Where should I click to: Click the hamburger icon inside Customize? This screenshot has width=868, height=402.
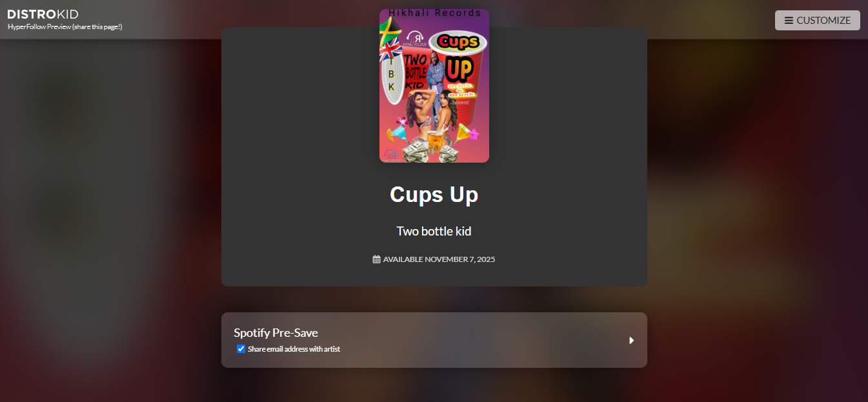[789, 21]
